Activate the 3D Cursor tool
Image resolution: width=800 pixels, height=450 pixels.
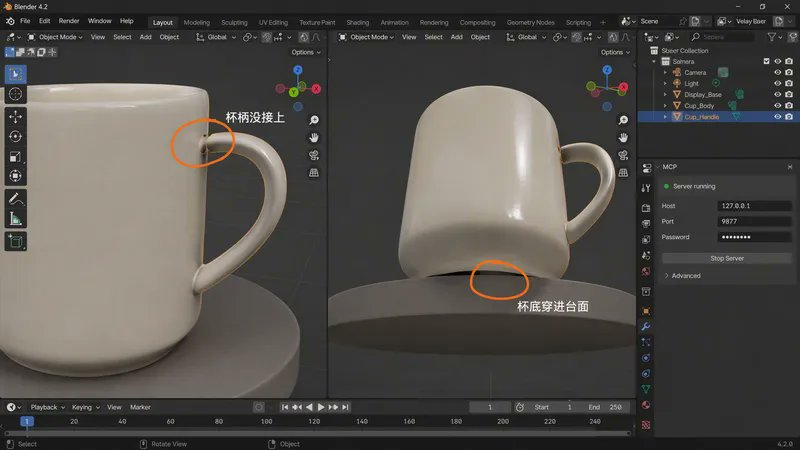click(15, 94)
